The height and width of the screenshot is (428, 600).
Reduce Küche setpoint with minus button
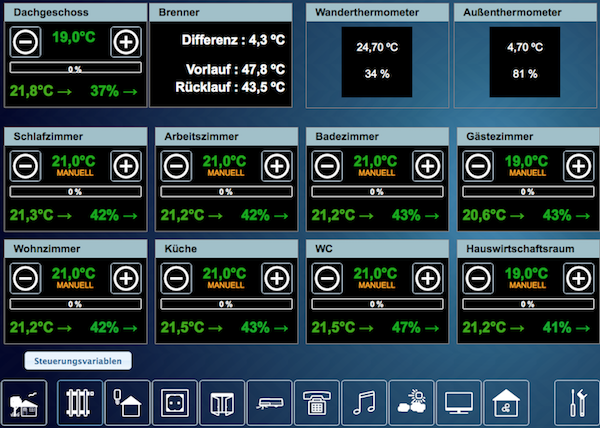coord(176,278)
